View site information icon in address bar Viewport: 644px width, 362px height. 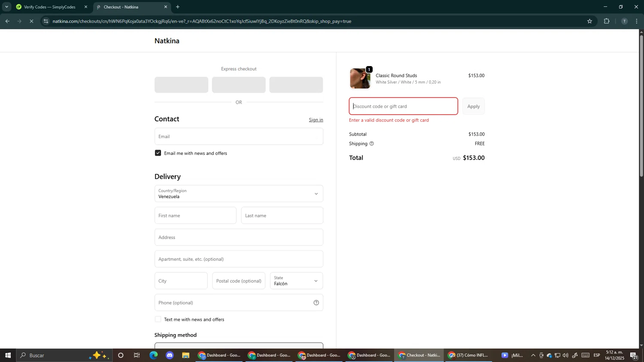pos(46,21)
